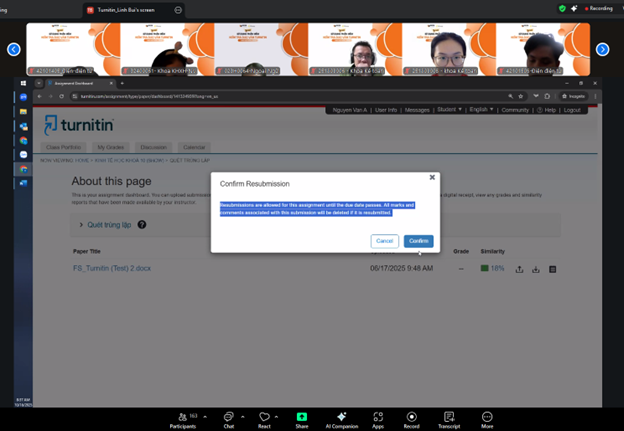624x431 pixels.
Task: Close the Confirm Resubmission dialog
Action: pos(432,177)
